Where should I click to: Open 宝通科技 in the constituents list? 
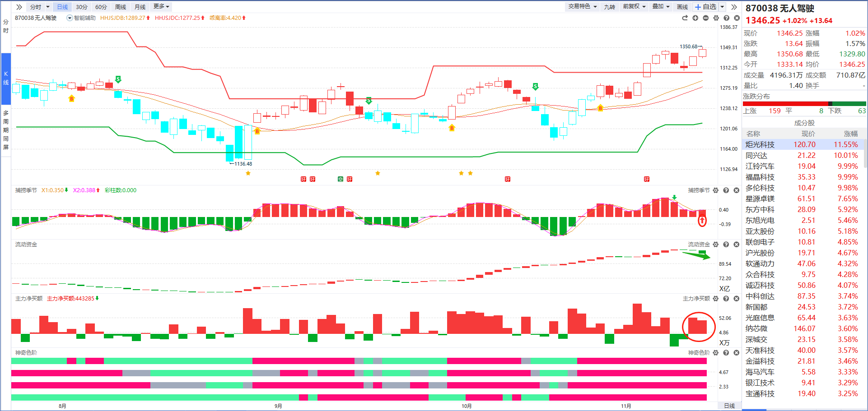(x=803, y=393)
